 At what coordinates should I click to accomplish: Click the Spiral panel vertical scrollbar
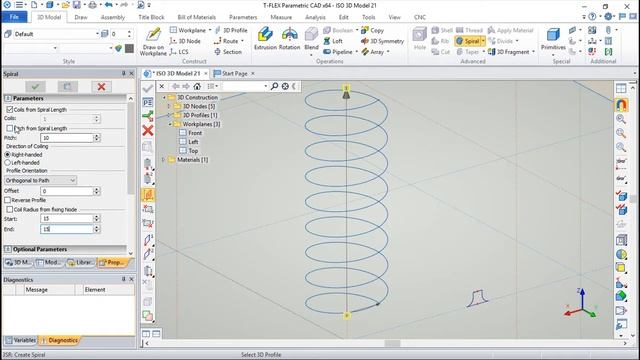[x=131, y=149]
